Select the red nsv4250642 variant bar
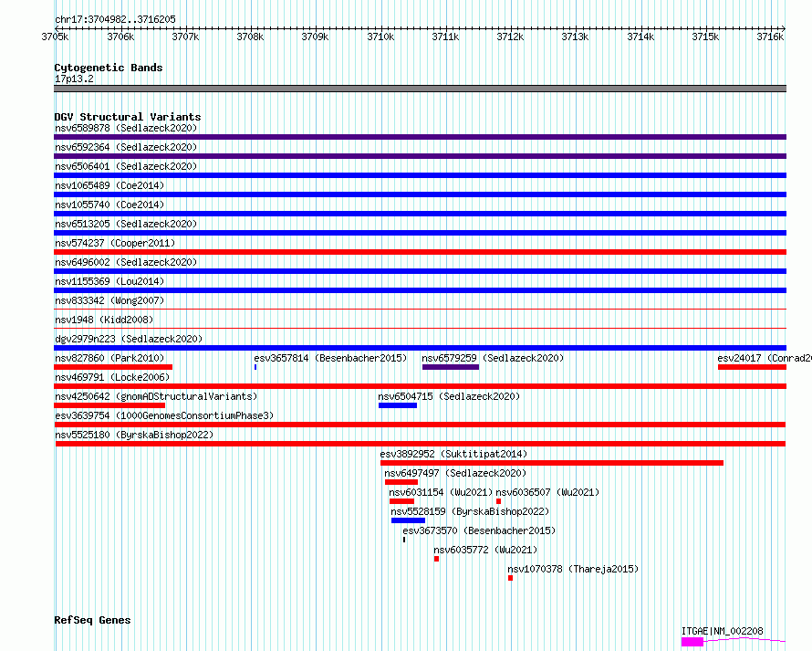The image size is (812, 651). pyautogui.click(x=109, y=405)
